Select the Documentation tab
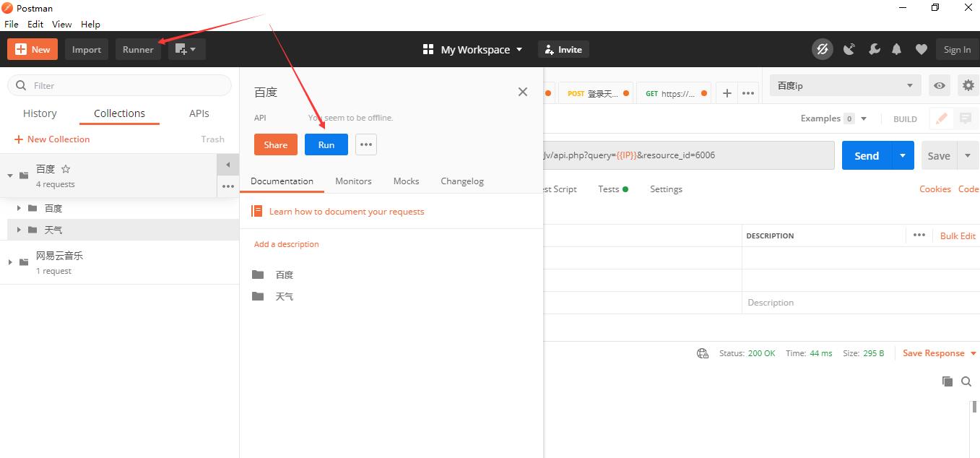 [x=282, y=181]
